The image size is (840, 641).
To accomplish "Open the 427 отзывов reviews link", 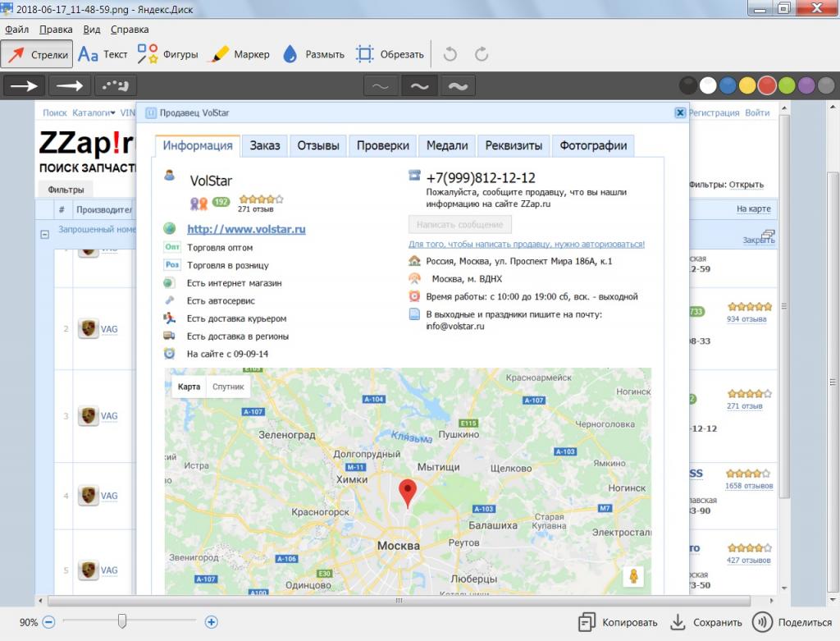I will [748, 561].
